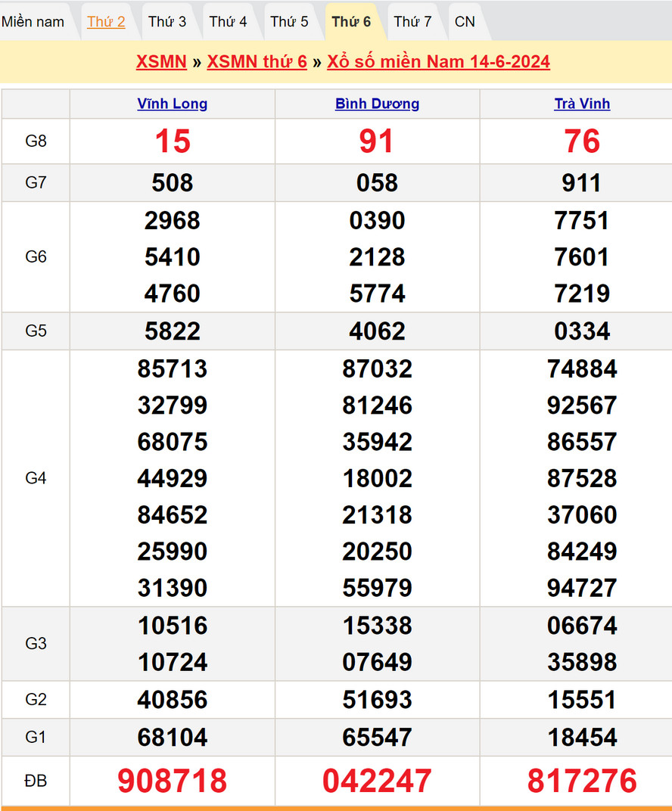Open the Bình Dương province link

tap(377, 104)
